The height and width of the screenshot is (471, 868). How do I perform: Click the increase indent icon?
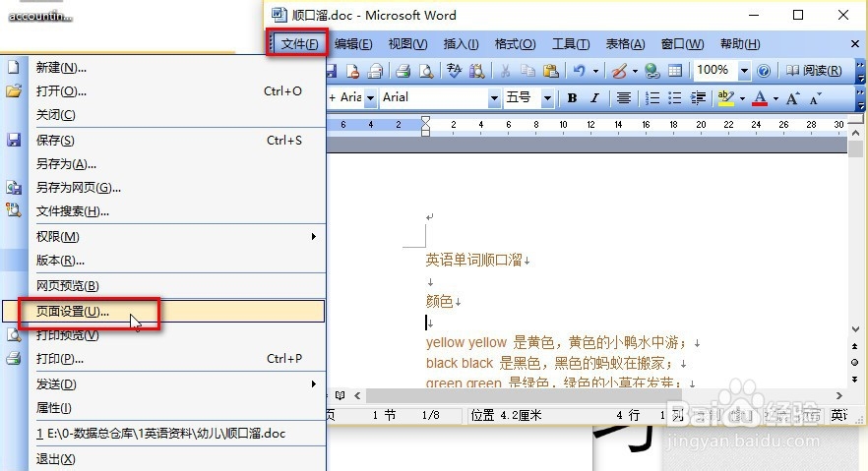point(698,98)
